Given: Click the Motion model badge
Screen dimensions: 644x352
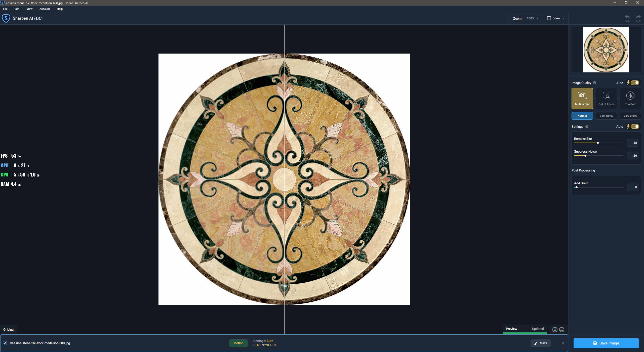Looking at the screenshot, I should point(238,343).
